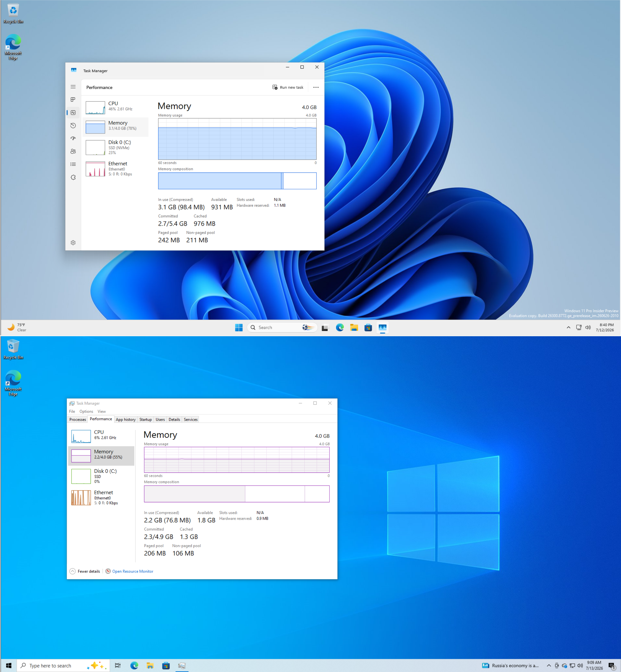Open Microsoft Edge shortcut on Windows 11 desktop
The image size is (621, 672).
pos(13,47)
